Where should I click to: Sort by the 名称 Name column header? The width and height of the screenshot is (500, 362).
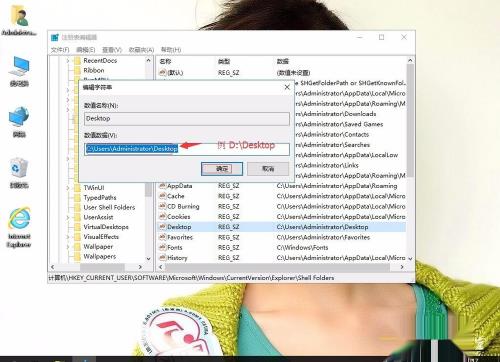click(x=165, y=61)
